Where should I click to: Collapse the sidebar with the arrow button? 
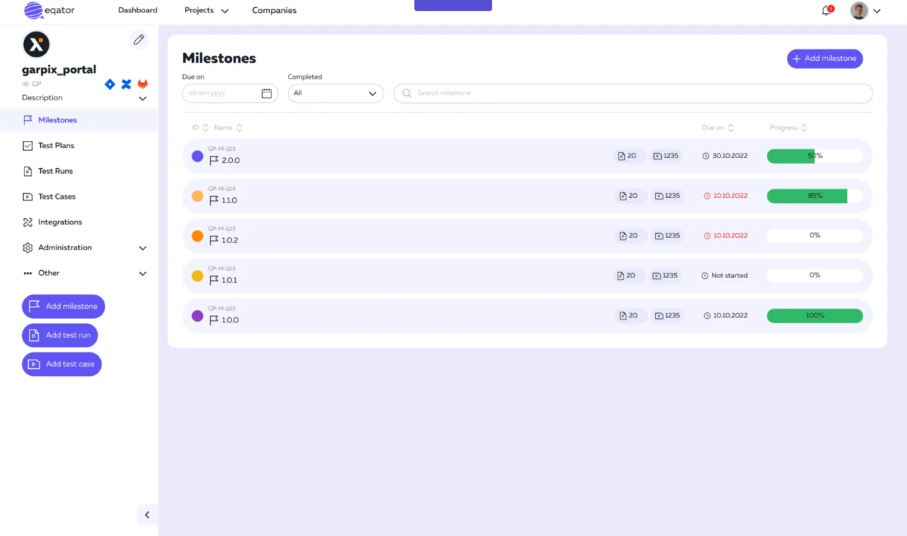coord(147,515)
